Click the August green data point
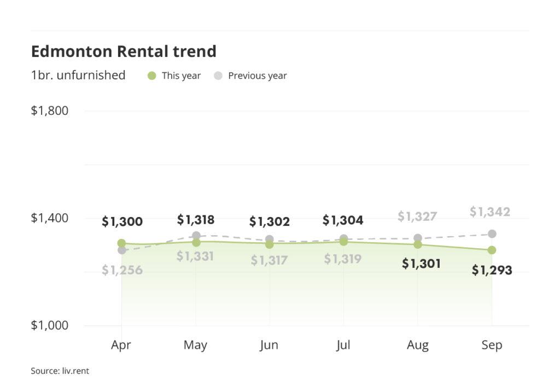The height and width of the screenshot is (392, 560). pos(418,244)
